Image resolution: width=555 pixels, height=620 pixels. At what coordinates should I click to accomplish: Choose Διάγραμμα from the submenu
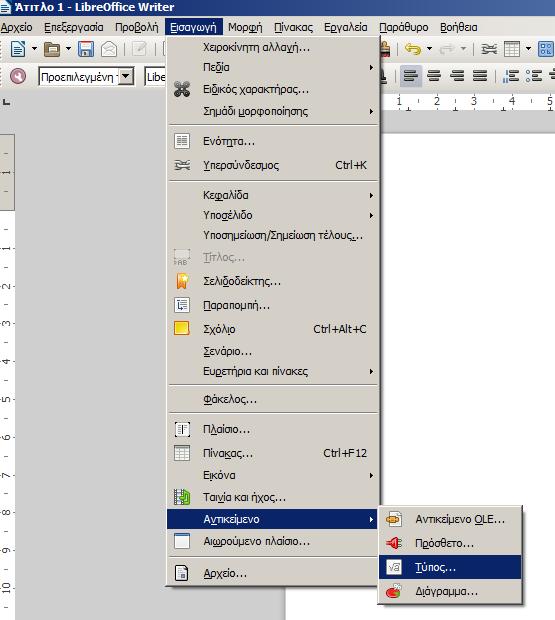tap(450, 592)
